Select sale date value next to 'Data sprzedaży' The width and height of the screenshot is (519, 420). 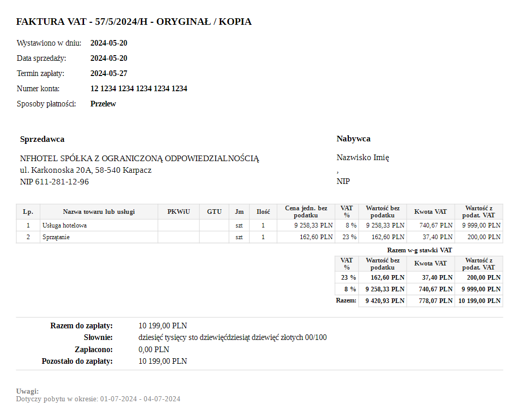109,58
